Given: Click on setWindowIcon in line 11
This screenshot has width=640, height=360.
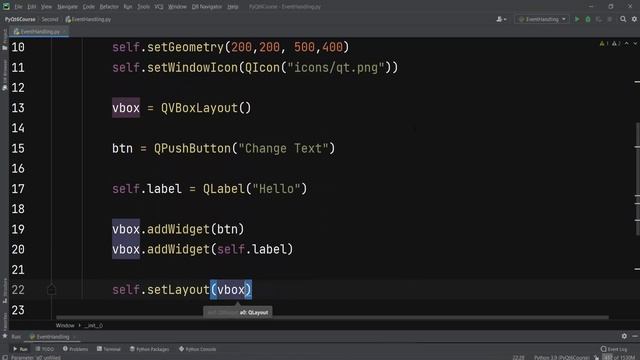Looking at the screenshot, I should 192,67.
